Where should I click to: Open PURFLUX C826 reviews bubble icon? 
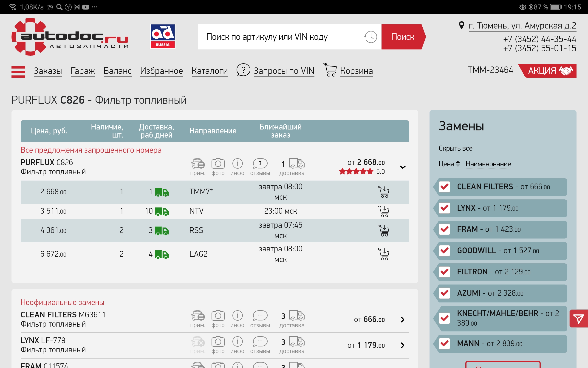point(260,164)
